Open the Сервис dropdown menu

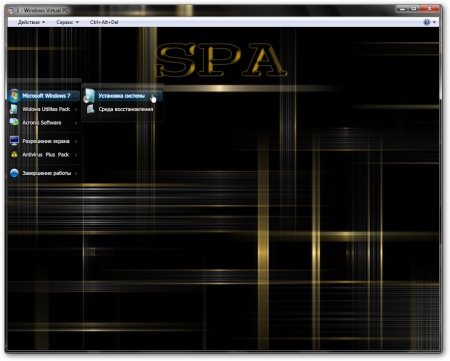tap(68, 22)
